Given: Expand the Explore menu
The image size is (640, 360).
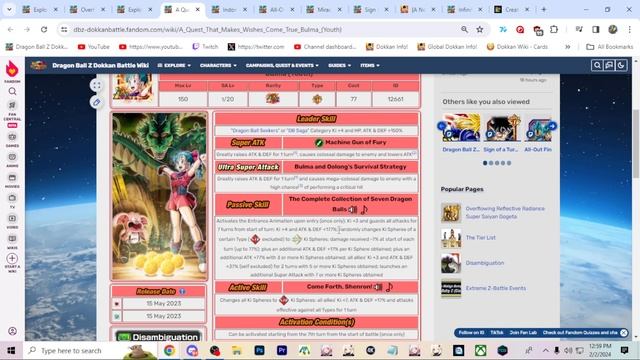Looking at the screenshot, I should click(174, 65).
